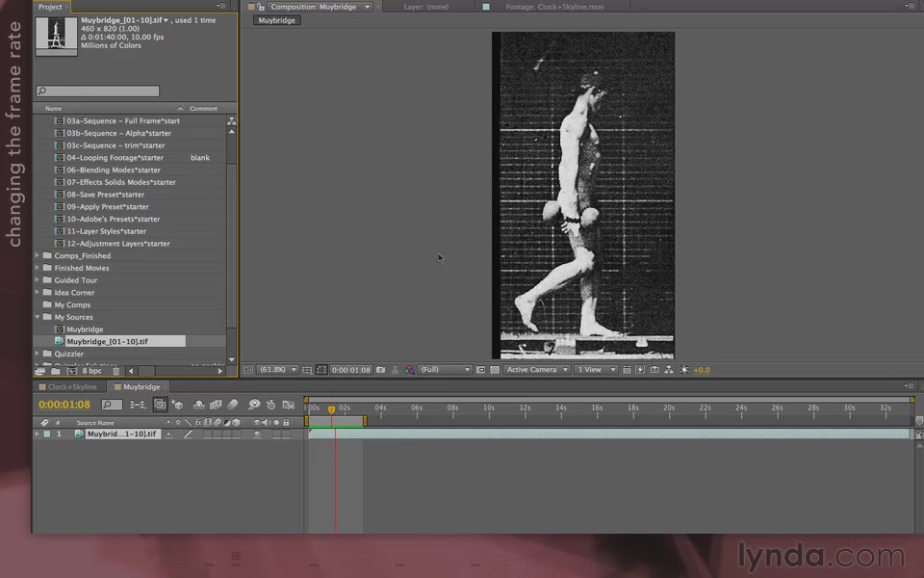Click Interpret Footage icon in Project panel

tap(40, 371)
